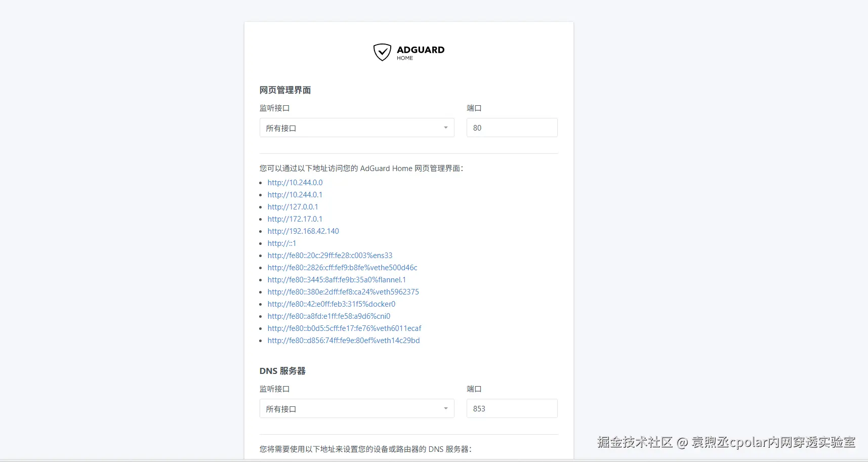Follow the fe80 link ending in %vethe500d46c
The height and width of the screenshot is (462, 868).
point(343,268)
